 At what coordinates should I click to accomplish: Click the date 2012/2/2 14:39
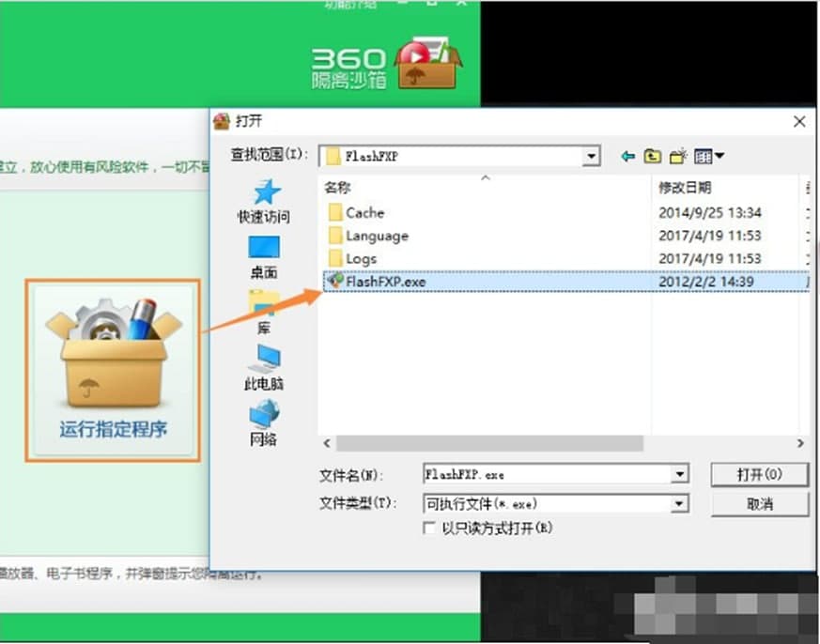[706, 282]
